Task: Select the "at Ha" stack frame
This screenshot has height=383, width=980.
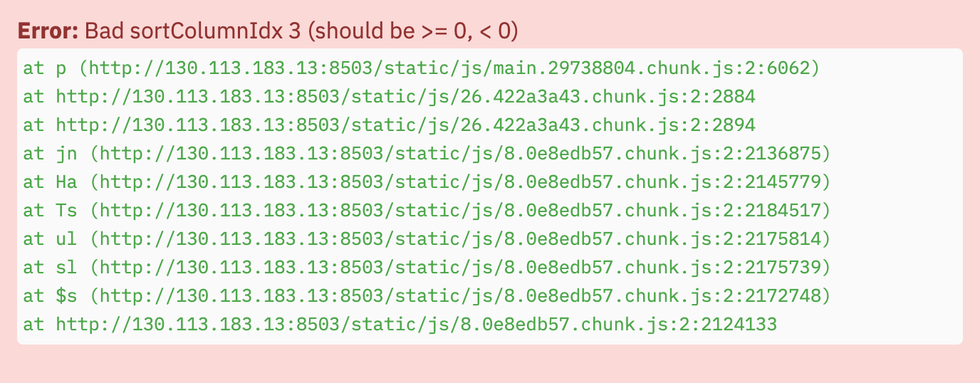Action: click(427, 183)
